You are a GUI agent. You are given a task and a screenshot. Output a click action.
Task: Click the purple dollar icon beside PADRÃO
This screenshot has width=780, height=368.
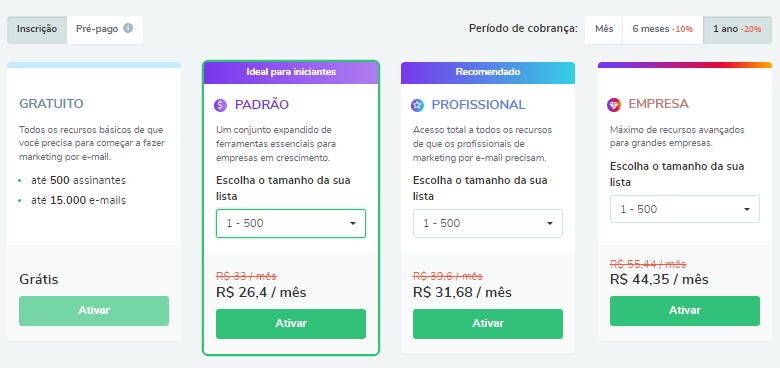point(220,105)
